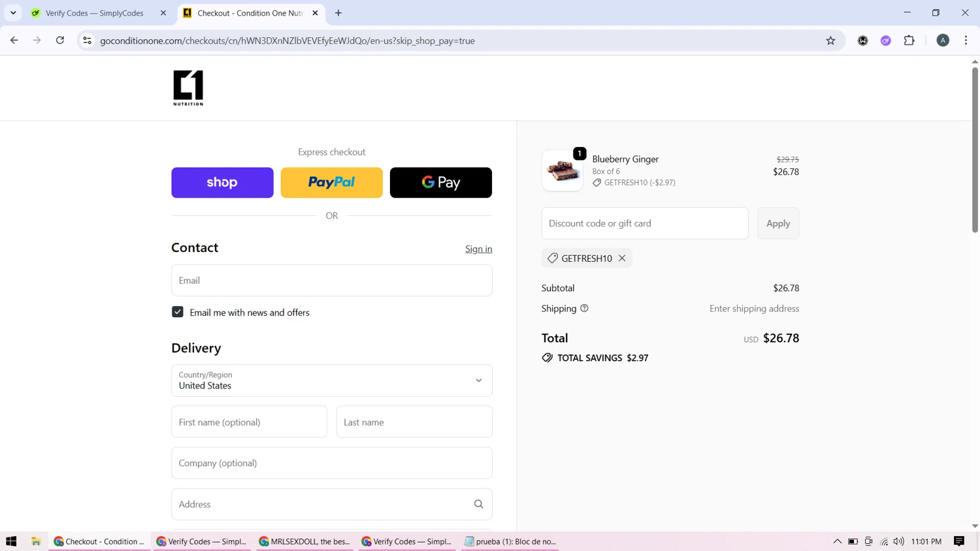Click the First name (optional) field
The image size is (980, 551).
(249, 422)
